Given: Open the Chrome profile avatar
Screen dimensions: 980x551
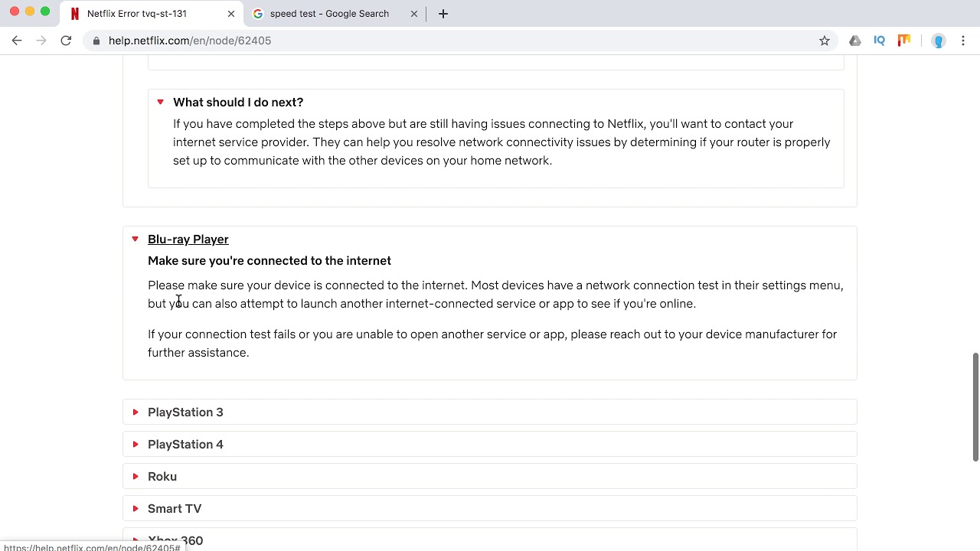Looking at the screenshot, I should tap(939, 41).
